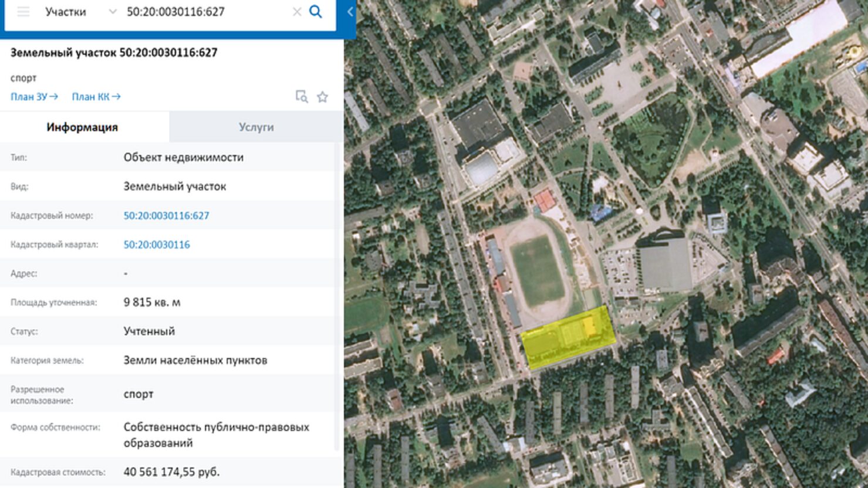Open cadastral number 50:20:0030116:627 link
The height and width of the screenshot is (488, 868).
pyautogui.click(x=166, y=216)
